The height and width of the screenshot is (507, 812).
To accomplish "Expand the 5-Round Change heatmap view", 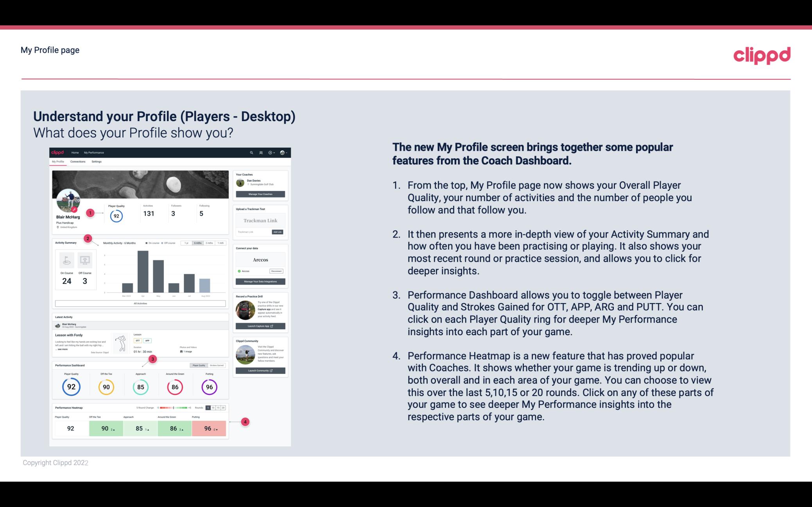I will 209,408.
